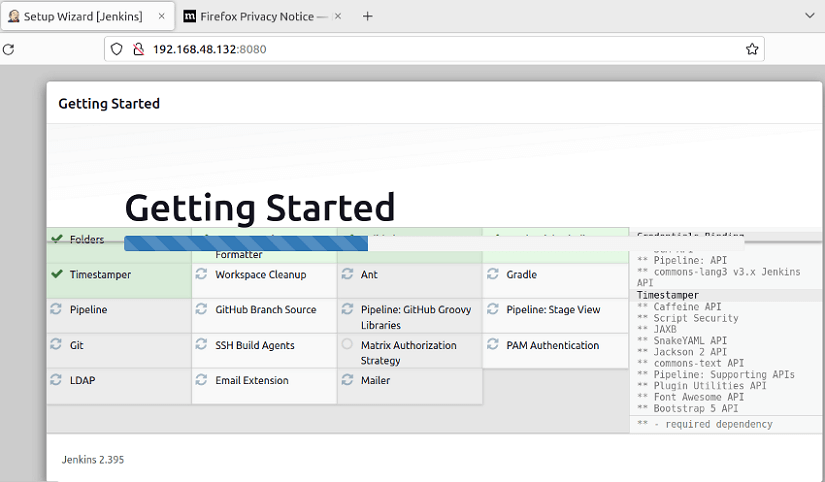
Task: Click '** Pipeline: Supporting APIs' log line
Action: [x=716, y=375]
